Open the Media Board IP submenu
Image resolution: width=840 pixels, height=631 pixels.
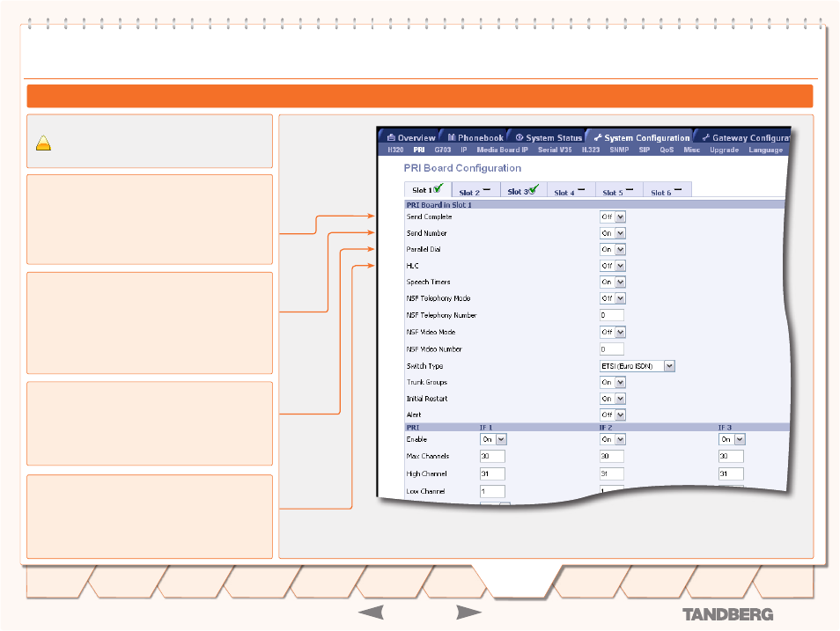coord(502,150)
